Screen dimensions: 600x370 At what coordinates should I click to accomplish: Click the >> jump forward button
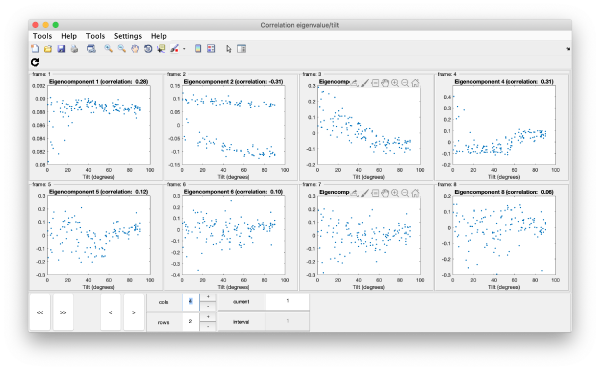coord(63,312)
